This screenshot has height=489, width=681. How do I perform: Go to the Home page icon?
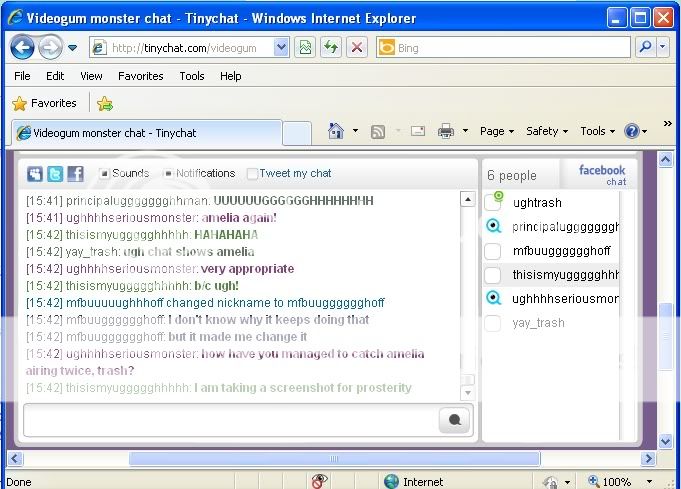click(x=336, y=131)
